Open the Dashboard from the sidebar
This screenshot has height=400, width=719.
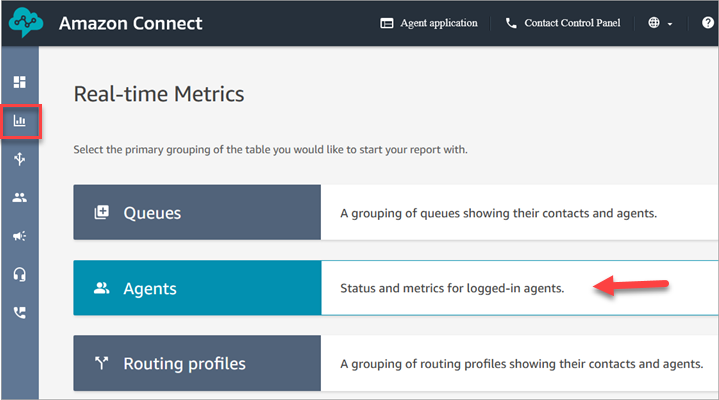click(19, 81)
